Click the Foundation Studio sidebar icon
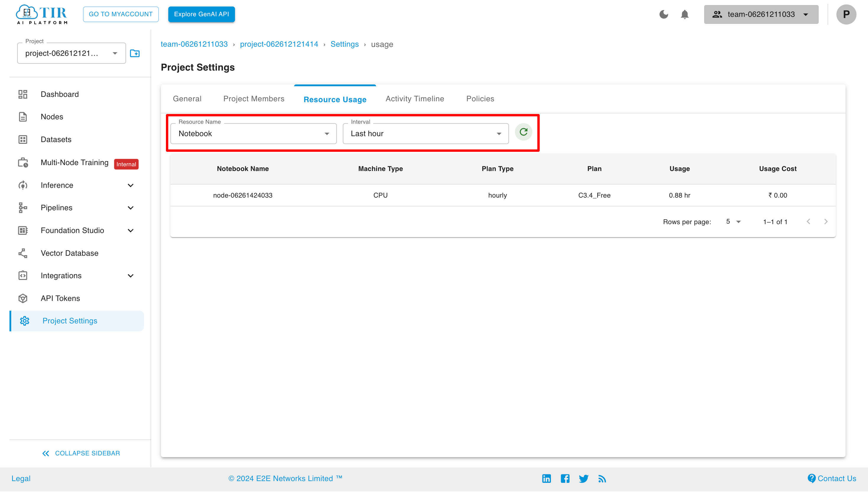This screenshot has width=868, height=492. [23, 230]
